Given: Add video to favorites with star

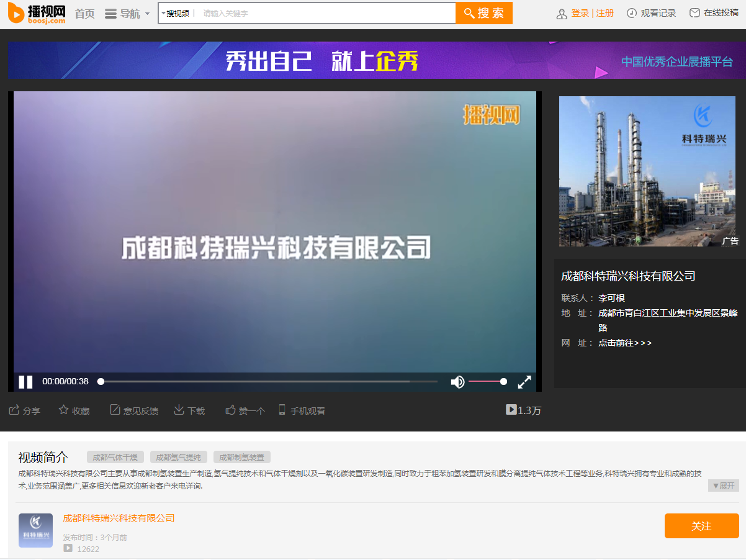Looking at the screenshot, I should point(63,410).
